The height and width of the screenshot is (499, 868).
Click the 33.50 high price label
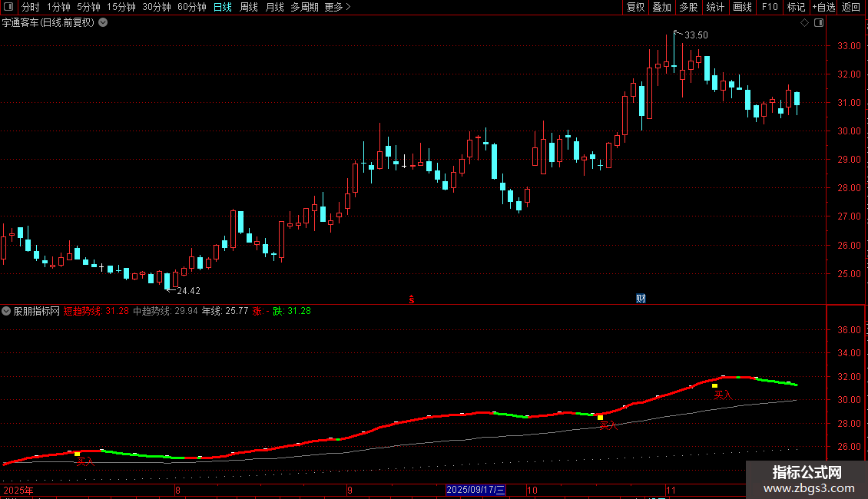(696, 35)
